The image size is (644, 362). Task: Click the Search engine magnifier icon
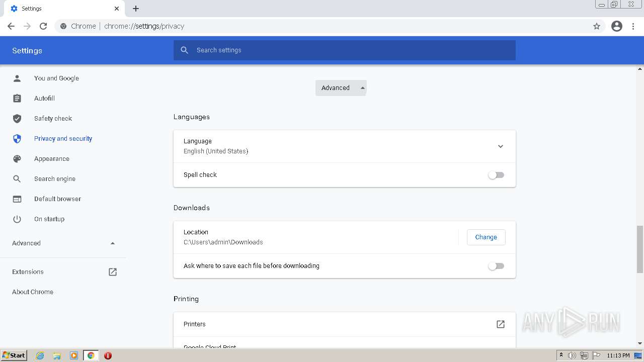click(17, 179)
